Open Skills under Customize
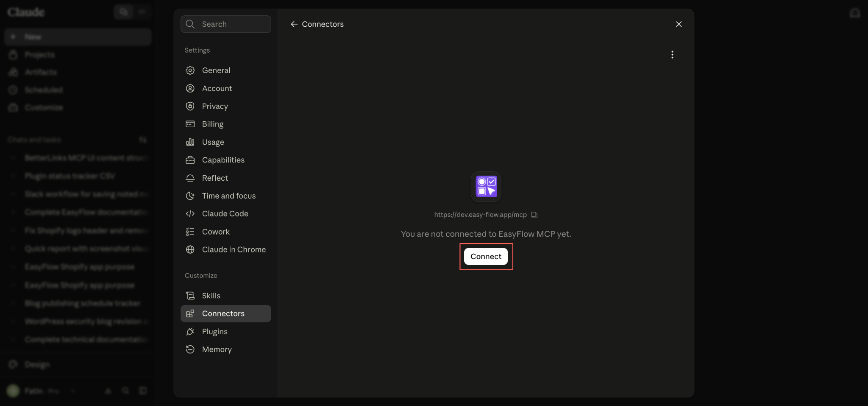This screenshot has width=868, height=406. (226, 296)
